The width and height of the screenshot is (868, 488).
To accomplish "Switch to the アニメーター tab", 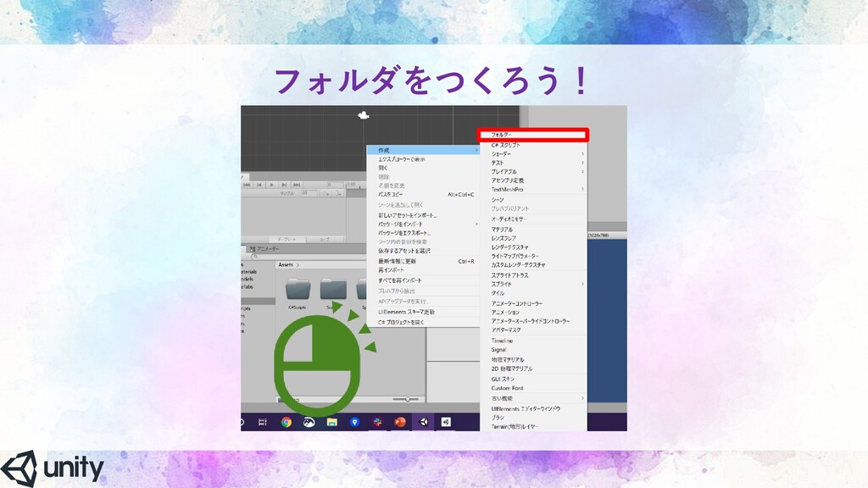I will (x=264, y=249).
